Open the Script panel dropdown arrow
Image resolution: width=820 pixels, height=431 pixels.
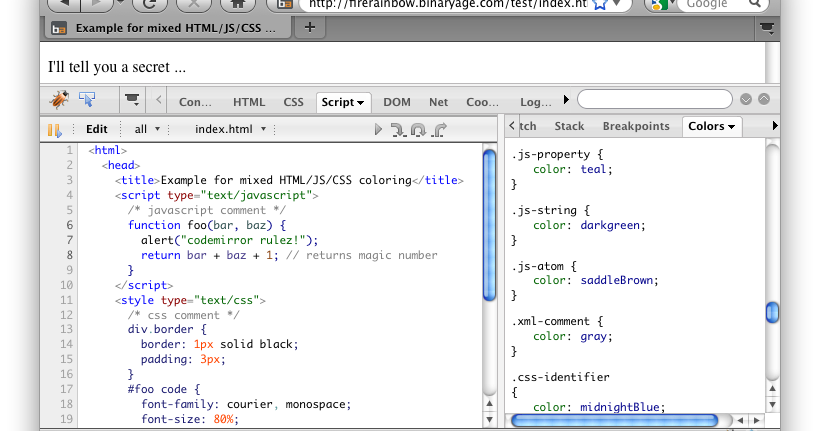point(360,103)
